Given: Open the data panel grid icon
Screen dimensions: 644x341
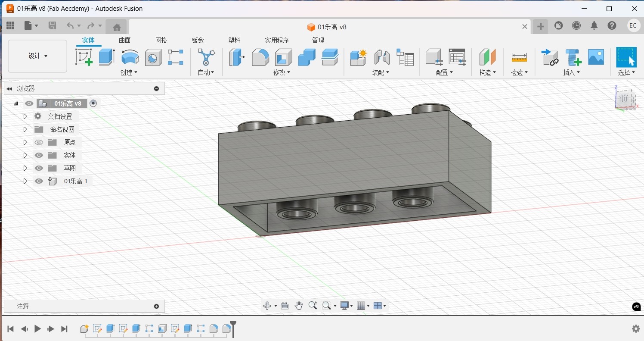Looking at the screenshot, I should click(10, 26).
